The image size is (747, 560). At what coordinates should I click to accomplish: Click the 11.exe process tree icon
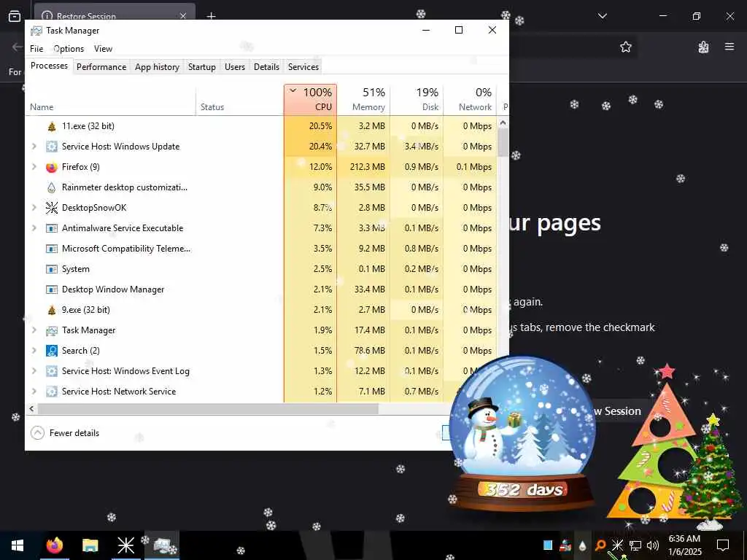tap(52, 126)
